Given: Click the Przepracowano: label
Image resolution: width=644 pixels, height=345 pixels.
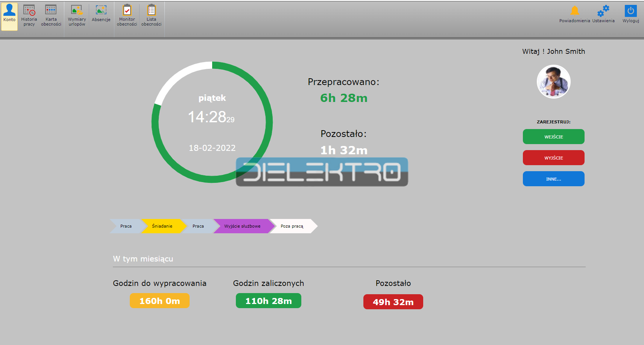Looking at the screenshot, I should click(x=343, y=82).
